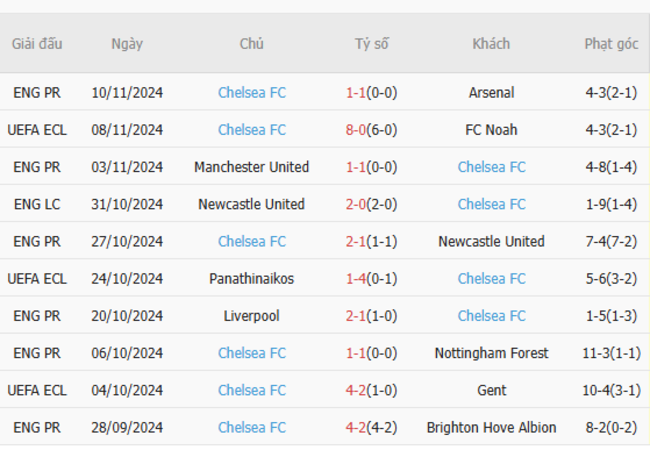Screen dimensions: 650x450
Task: Open the 8-0 score against FC Noah
Action: [x=356, y=130]
